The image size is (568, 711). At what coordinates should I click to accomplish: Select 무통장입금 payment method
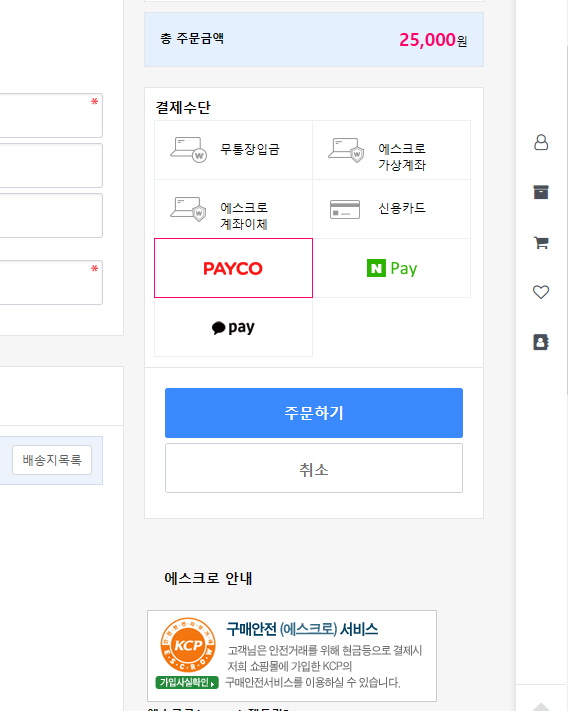point(233,150)
